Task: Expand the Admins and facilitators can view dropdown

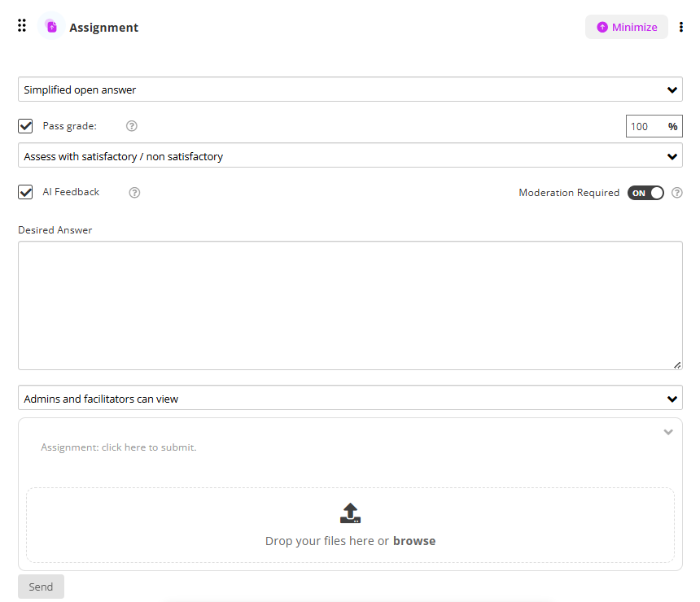Action: 350,399
